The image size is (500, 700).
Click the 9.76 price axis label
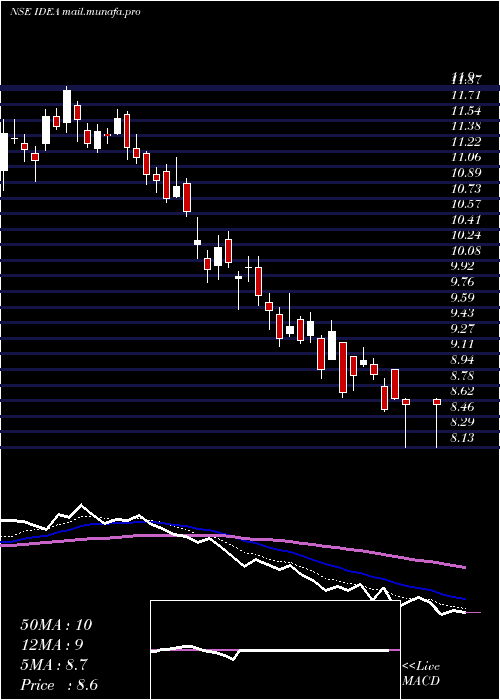[x=463, y=282]
